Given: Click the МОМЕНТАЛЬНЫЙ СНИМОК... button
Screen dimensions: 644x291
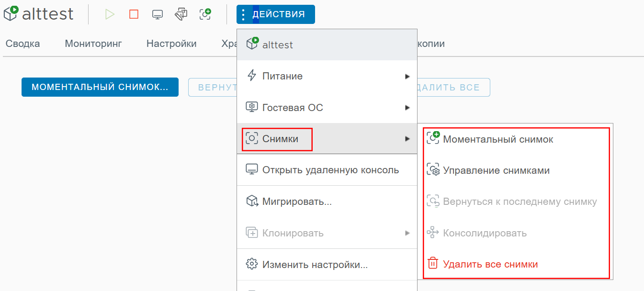Looking at the screenshot, I should [100, 87].
